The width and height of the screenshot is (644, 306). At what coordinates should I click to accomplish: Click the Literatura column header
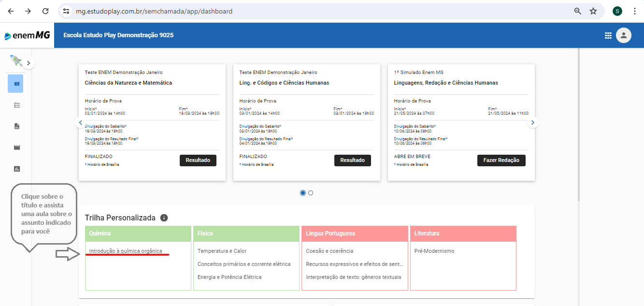coord(463,233)
